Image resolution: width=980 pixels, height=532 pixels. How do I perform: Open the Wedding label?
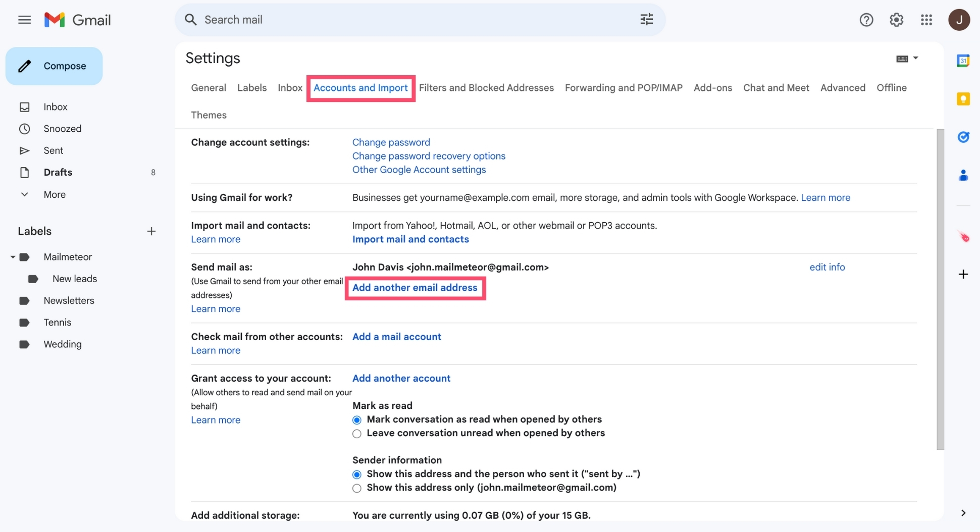(62, 344)
